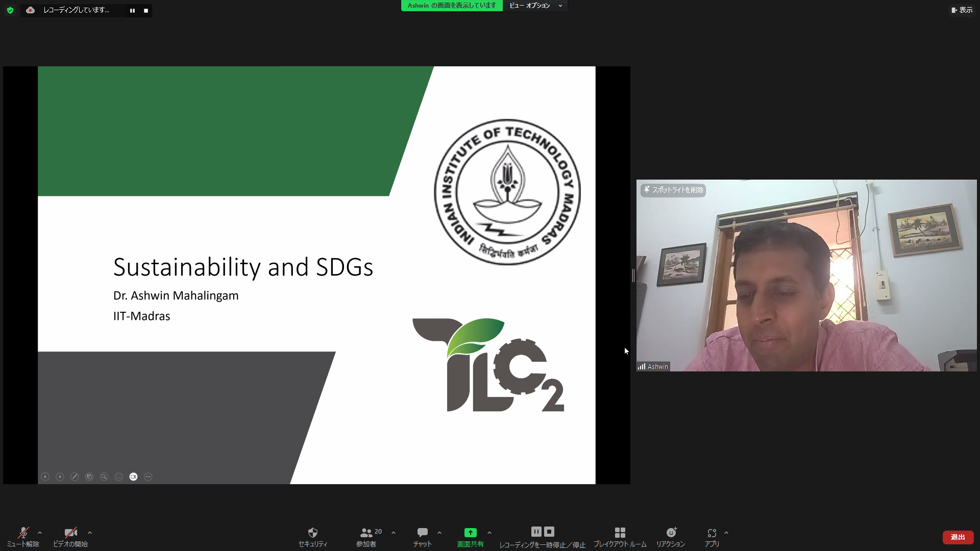Click the camera icon in the slideshow controls
980x551 pixels.
point(133,477)
